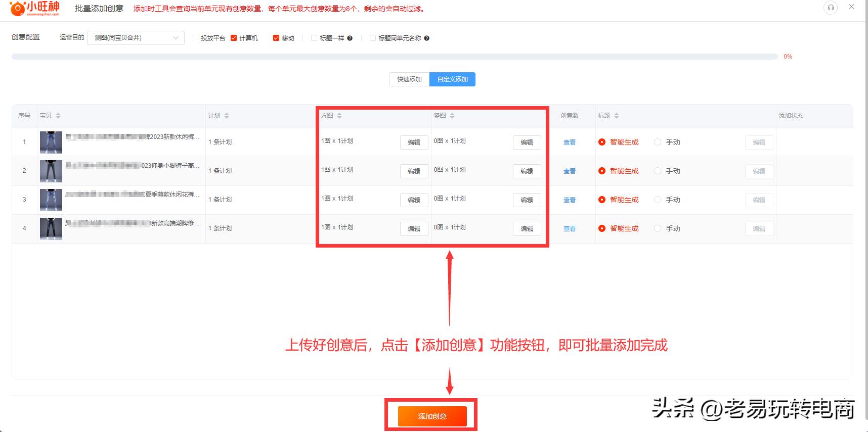
Task: Click the title 编辑 button in row 1
Action: tap(759, 142)
